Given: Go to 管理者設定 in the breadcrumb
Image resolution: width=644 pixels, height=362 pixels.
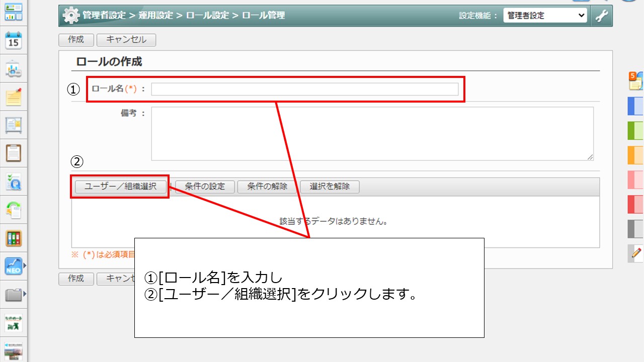Looking at the screenshot, I should coord(104,16).
